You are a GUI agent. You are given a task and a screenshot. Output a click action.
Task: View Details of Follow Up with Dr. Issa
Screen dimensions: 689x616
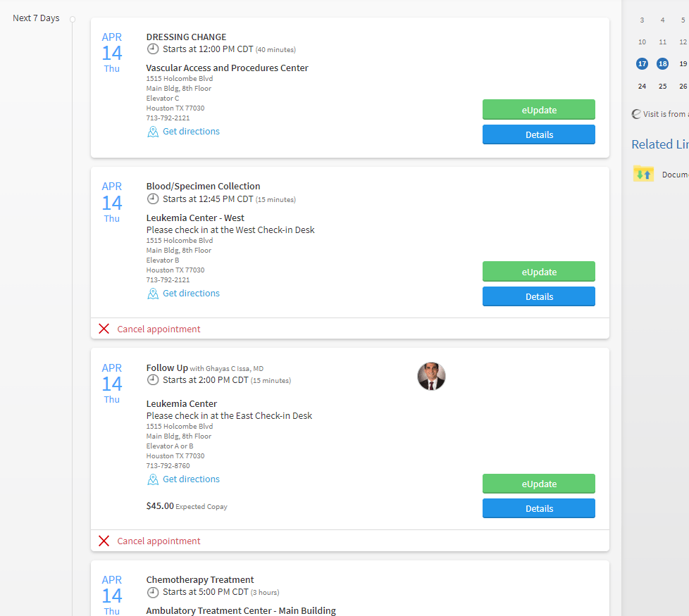click(539, 508)
